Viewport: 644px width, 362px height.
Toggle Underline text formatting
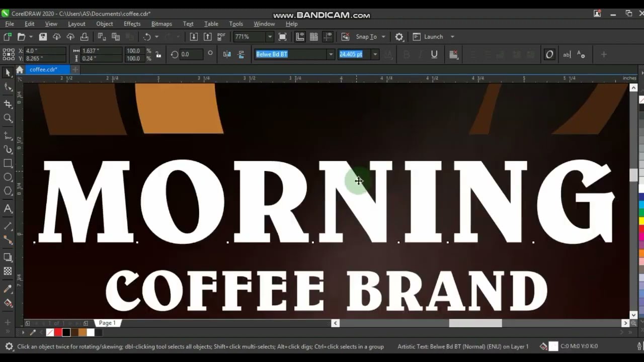click(x=434, y=54)
